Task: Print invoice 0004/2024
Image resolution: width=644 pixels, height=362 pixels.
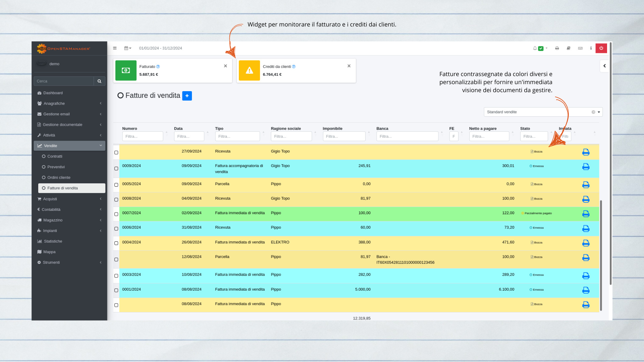Action: tap(586, 243)
